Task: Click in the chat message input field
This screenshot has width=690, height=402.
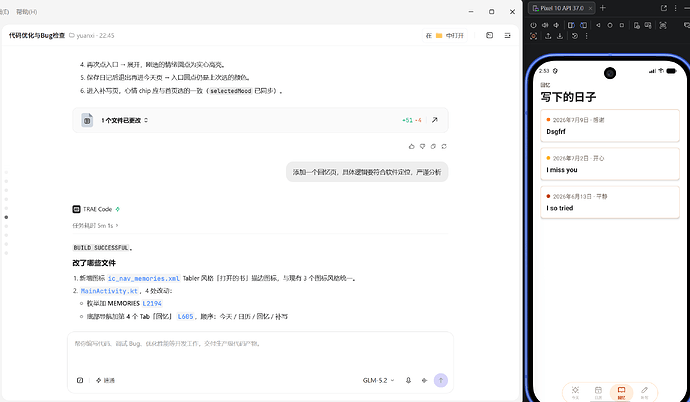Action: 261,351
